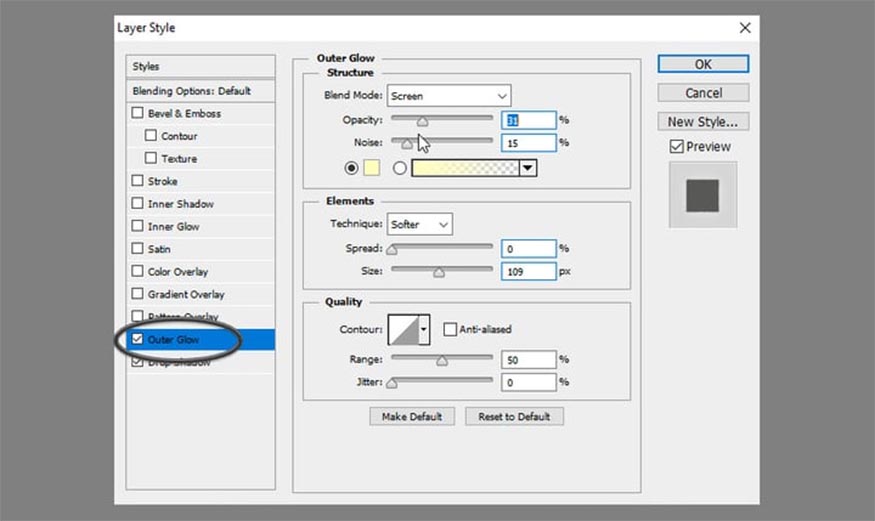Viewport: 875px width, 521px height.
Task: Expand the gradient picker dropdown arrow
Action: (x=528, y=167)
